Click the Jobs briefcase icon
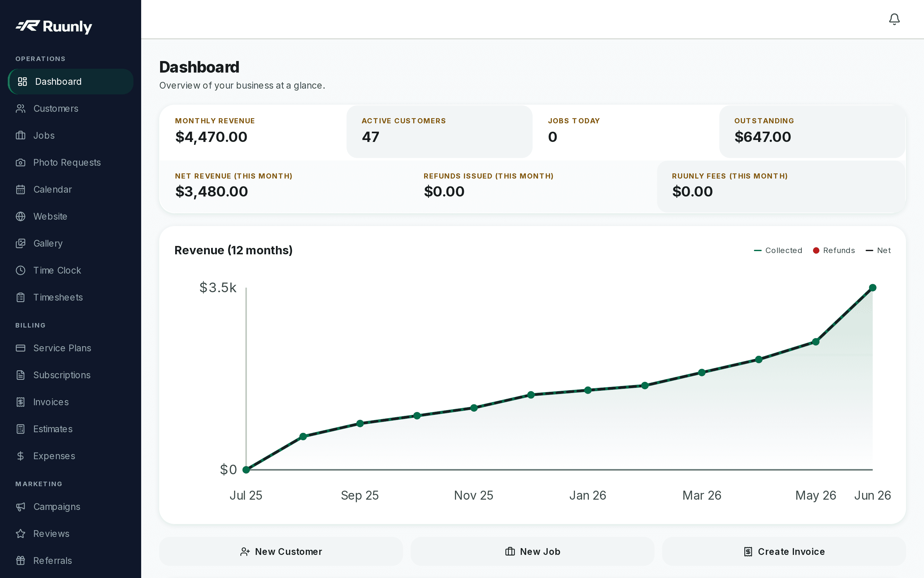The image size is (924, 578). coord(21,135)
